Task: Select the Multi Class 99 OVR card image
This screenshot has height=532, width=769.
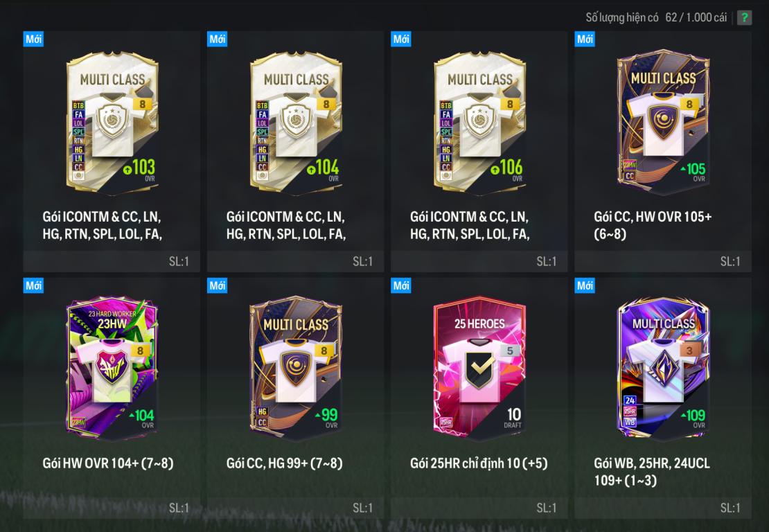Action: 297,368
